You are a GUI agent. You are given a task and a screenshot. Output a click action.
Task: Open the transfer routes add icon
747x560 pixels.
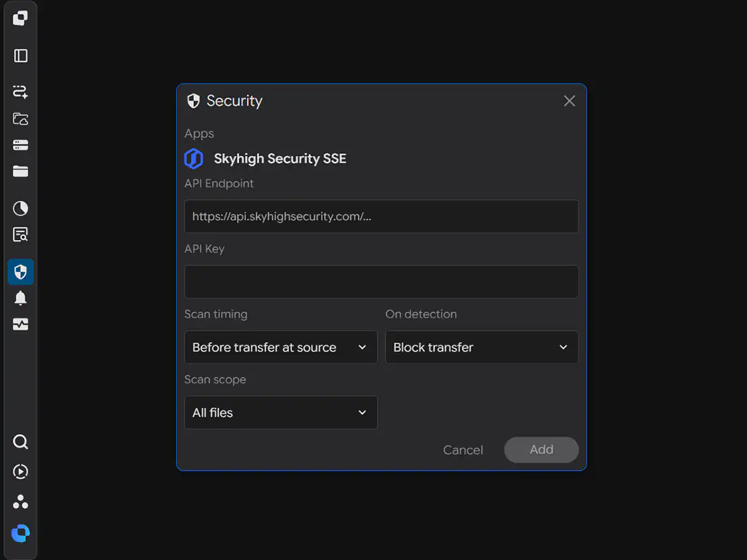click(21, 91)
